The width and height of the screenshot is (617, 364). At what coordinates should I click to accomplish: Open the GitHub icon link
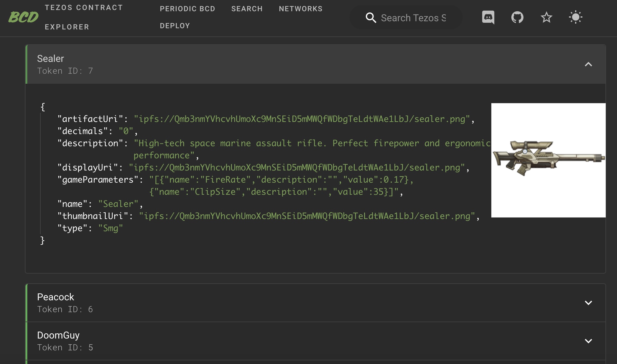(x=517, y=17)
